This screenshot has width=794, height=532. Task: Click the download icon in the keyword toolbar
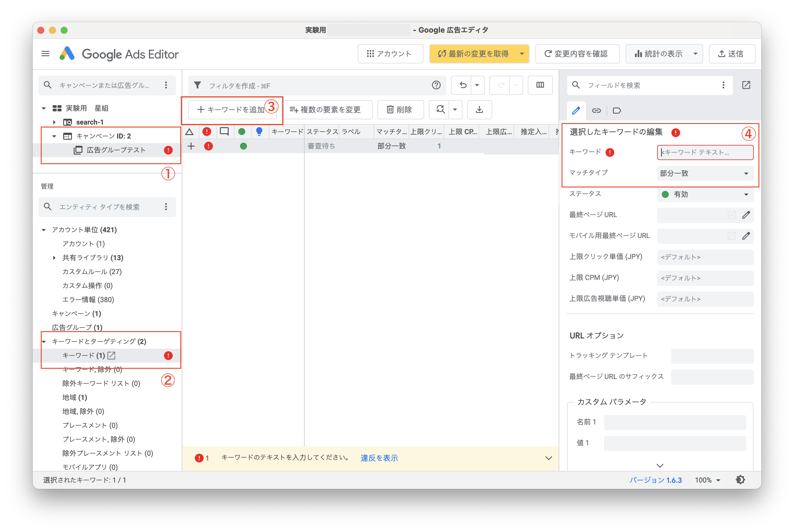[x=479, y=110]
